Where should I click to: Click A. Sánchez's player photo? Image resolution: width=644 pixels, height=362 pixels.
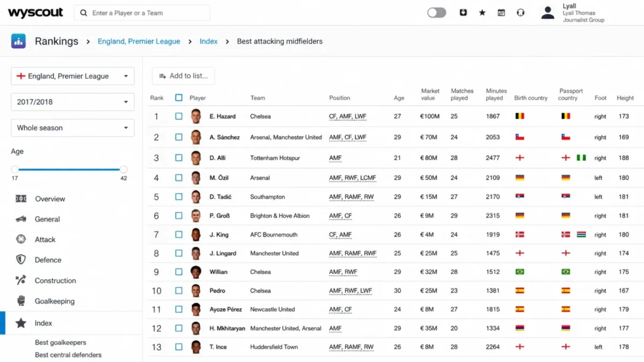(x=196, y=137)
